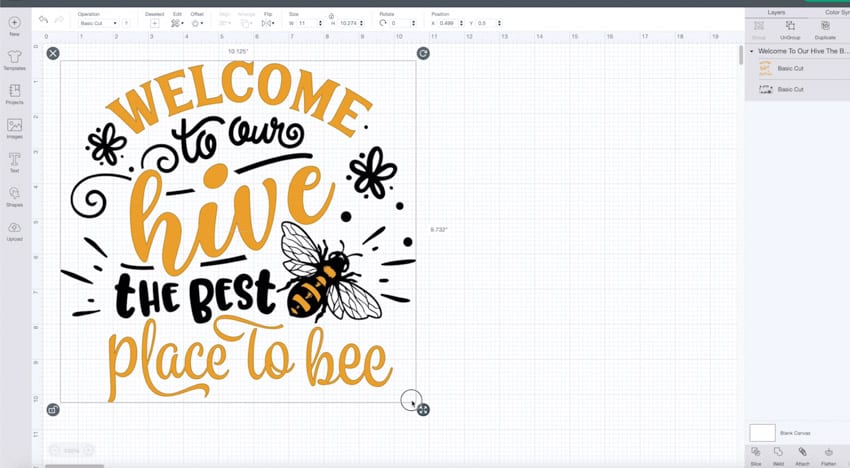Open the Operation Basic Cut dropdown
Screen dimensions: 850x468
100,23
